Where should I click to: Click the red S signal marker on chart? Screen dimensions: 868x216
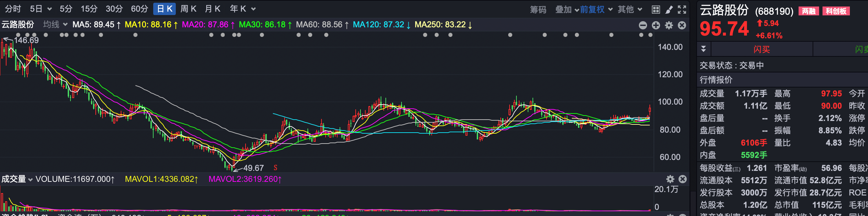point(275,168)
